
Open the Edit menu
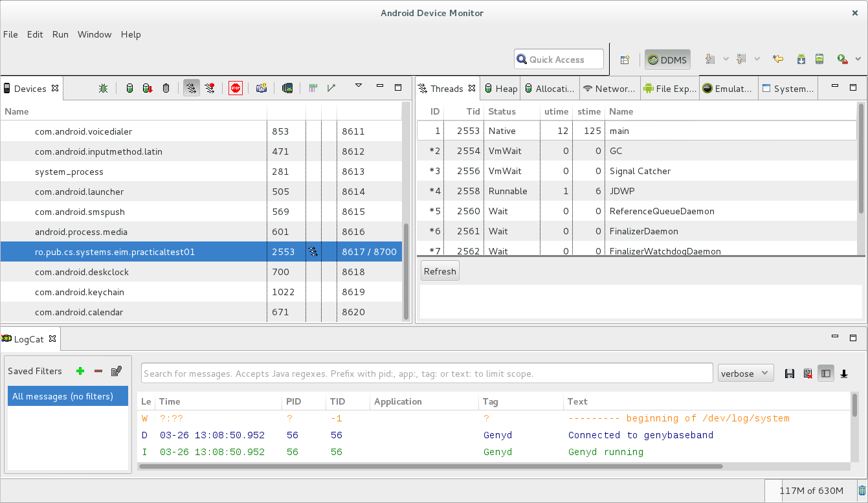point(35,34)
